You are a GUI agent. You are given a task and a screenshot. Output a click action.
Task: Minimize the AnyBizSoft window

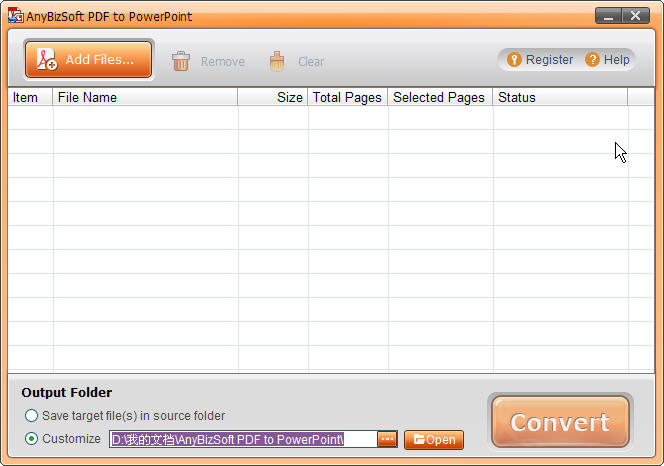click(608, 16)
